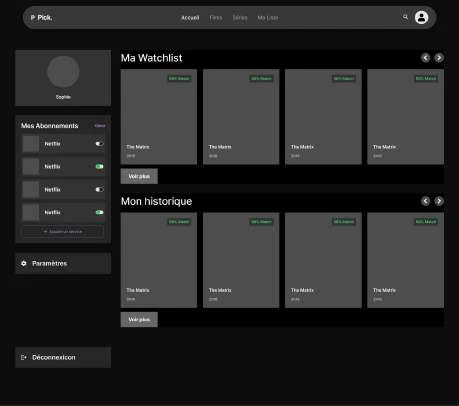
Task: Click the first Netflix subscription logo
Action: click(x=31, y=144)
